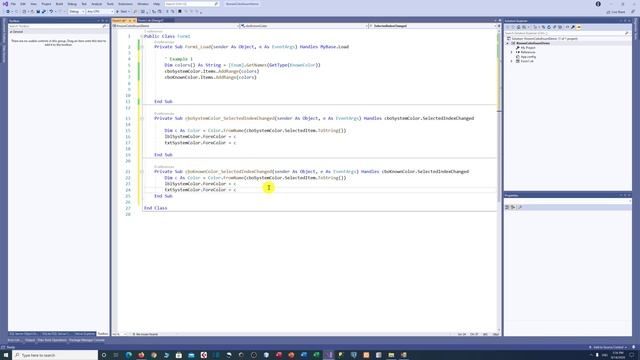Click the Categorized icon in Properties panel
This screenshot has height=360, width=640.
point(507,207)
